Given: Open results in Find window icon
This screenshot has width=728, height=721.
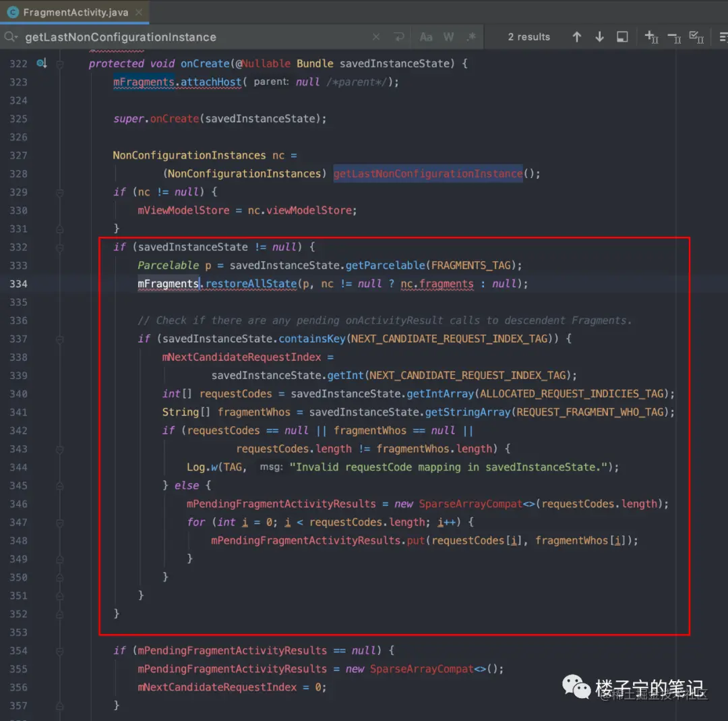Looking at the screenshot, I should (622, 36).
